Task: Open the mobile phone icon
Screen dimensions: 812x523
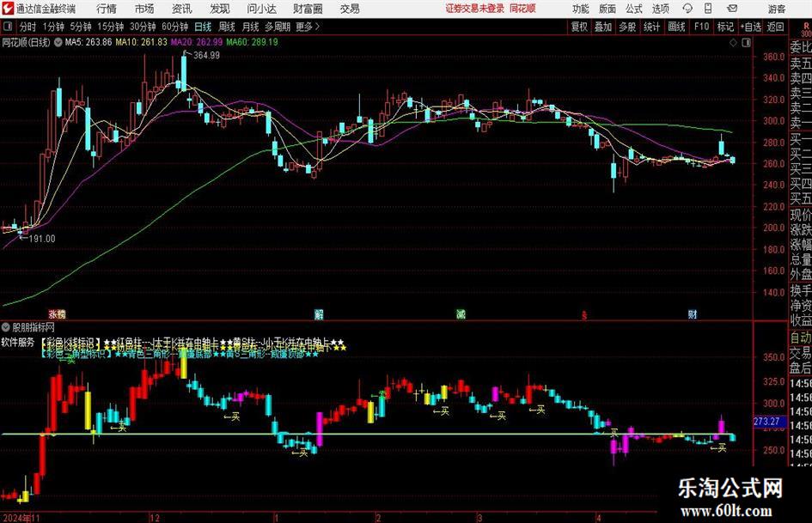Action: click(708, 9)
